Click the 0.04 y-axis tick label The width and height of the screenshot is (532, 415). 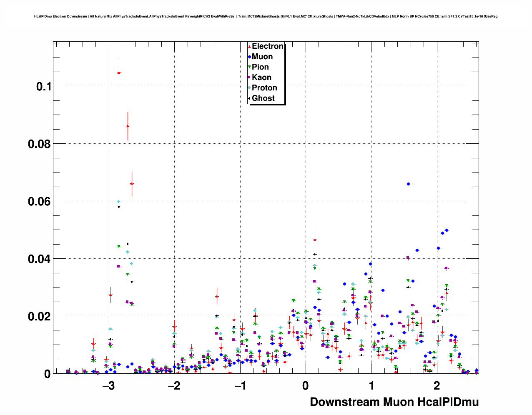tap(39, 259)
